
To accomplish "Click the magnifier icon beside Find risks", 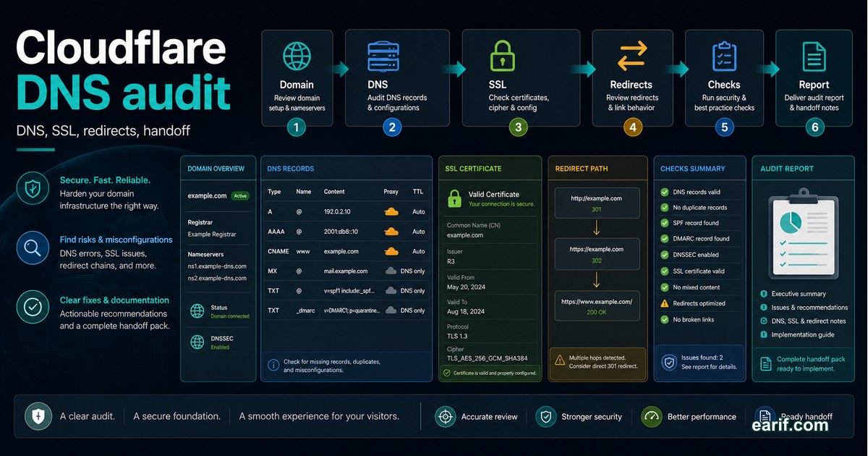I will point(33,248).
